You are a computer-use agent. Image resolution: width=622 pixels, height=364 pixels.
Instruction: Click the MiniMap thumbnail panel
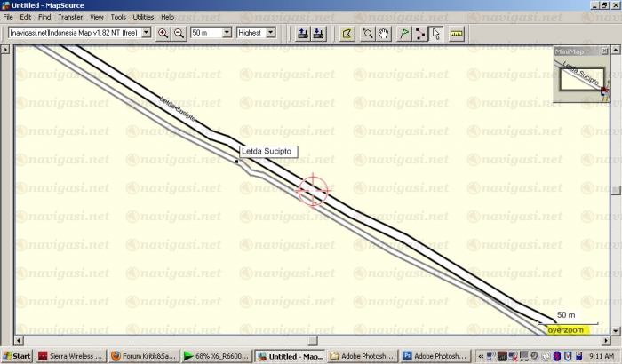[x=580, y=74]
